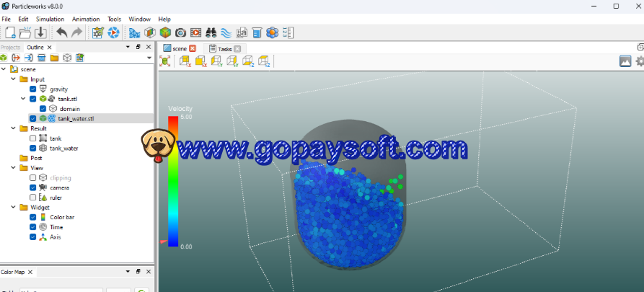This screenshot has width=644, height=292.
Task: Switch to the Tasks tab
Action: point(225,49)
